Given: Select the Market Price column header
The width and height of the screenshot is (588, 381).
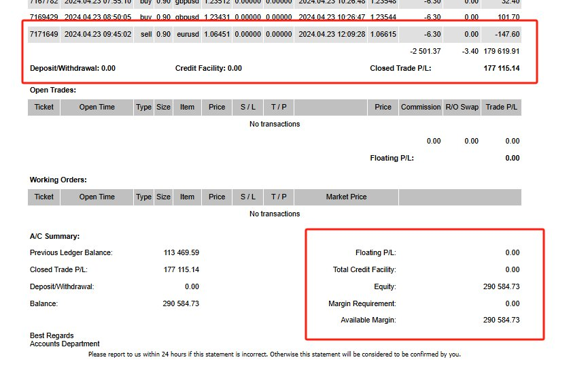Looking at the screenshot, I should [x=346, y=197].
